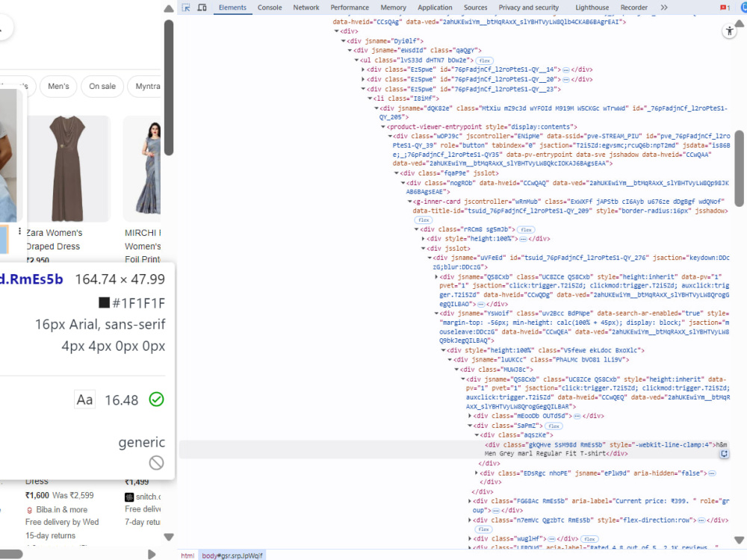Open the Memory tab
747x560 pixels.
[x=394, y=7]
